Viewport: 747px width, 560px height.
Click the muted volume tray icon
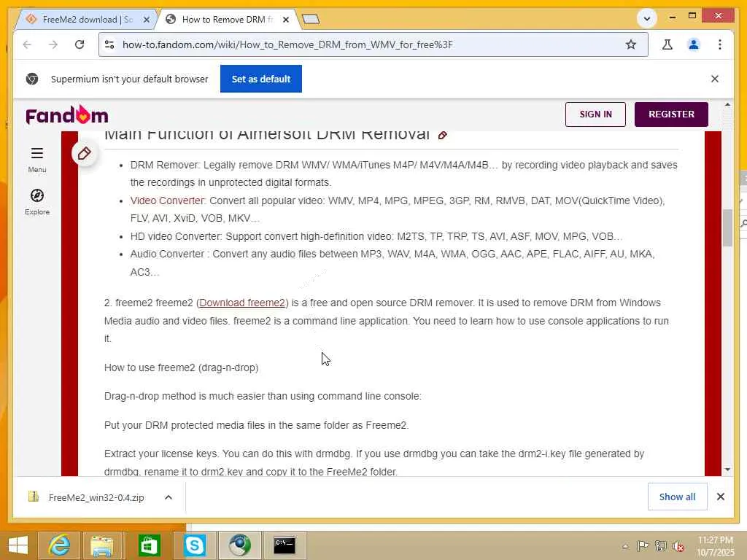click(678, 545)
